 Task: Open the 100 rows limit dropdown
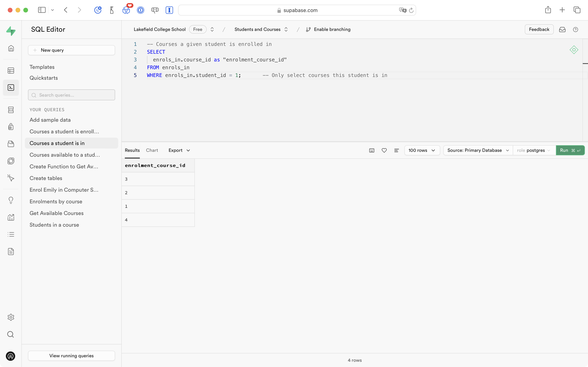pos(422,150)
